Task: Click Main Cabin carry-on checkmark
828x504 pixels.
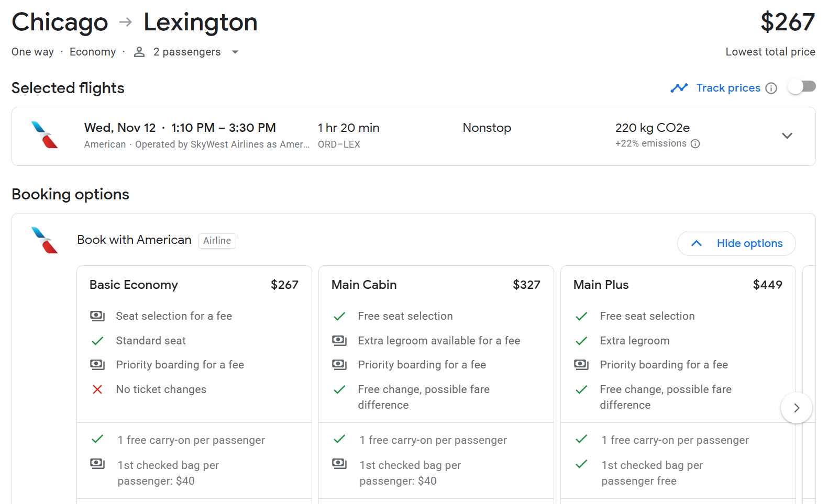Action: (x=339, y=439)
